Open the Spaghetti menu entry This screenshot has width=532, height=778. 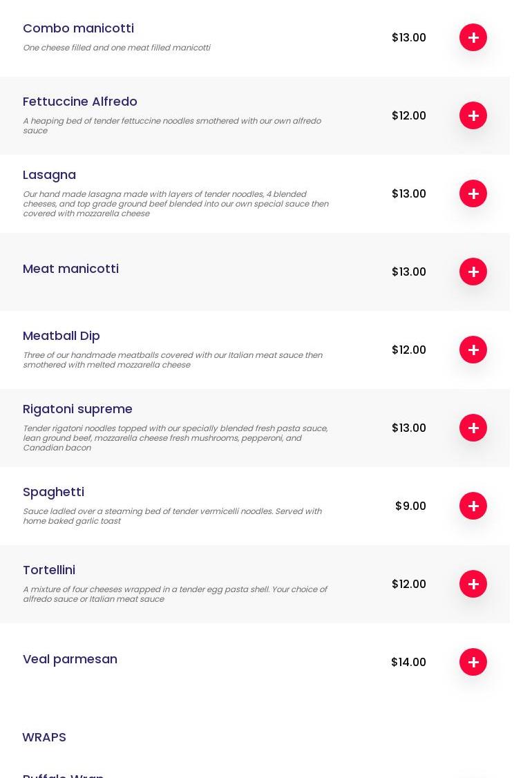[53, 492]
